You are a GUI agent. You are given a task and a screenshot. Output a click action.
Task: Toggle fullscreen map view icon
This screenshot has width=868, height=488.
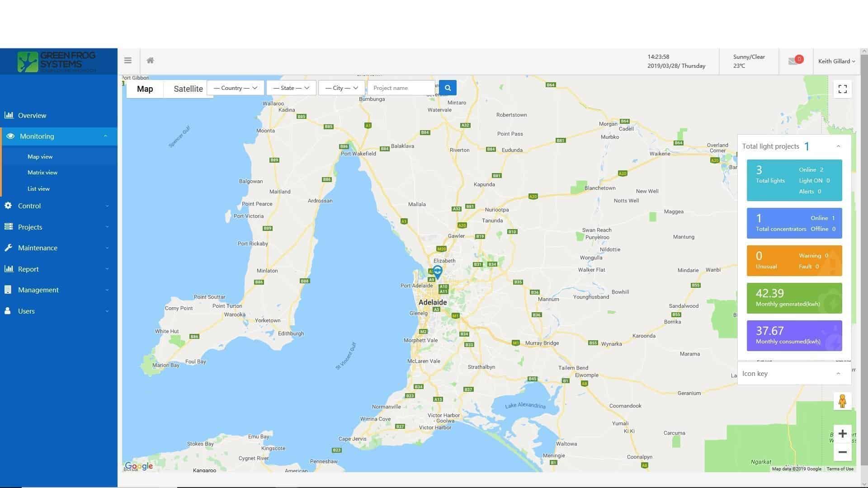[842, 89]
